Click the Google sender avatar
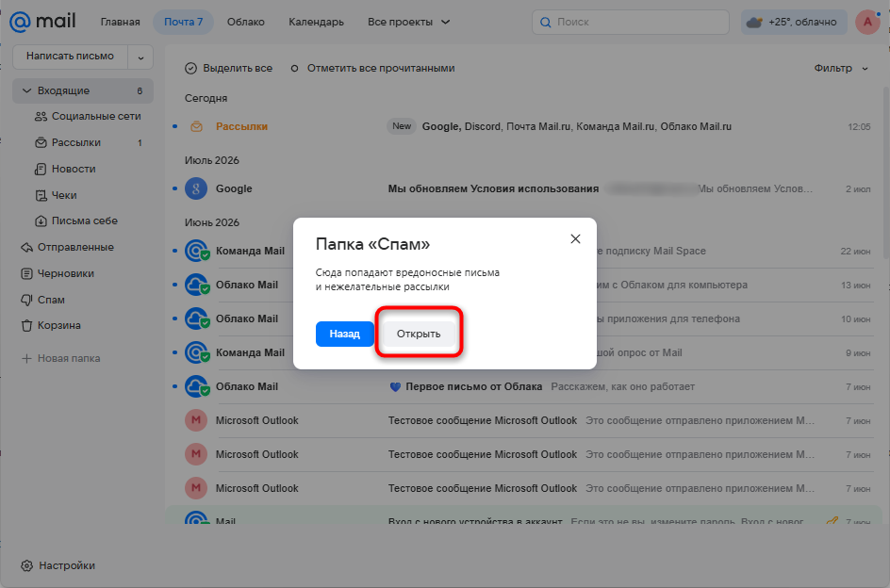Screen dimensions: 890x588 196,189
